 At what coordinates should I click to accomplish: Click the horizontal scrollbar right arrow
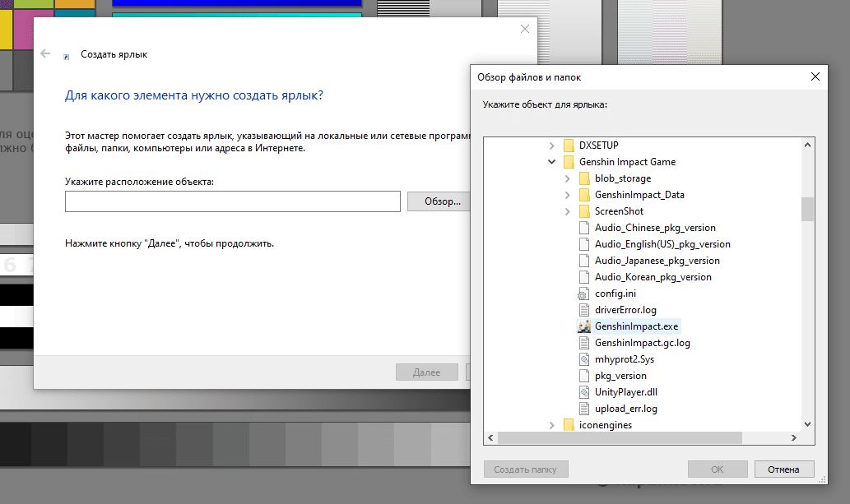794,438
